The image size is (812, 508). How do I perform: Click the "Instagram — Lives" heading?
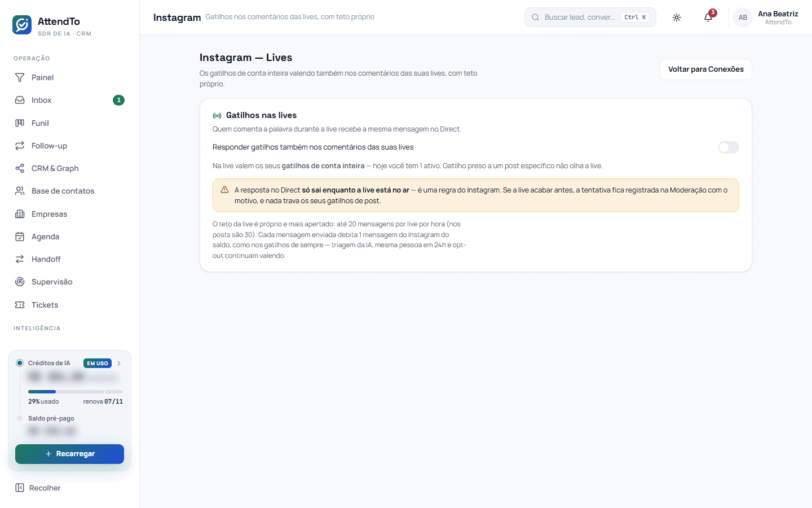[246, 58]
